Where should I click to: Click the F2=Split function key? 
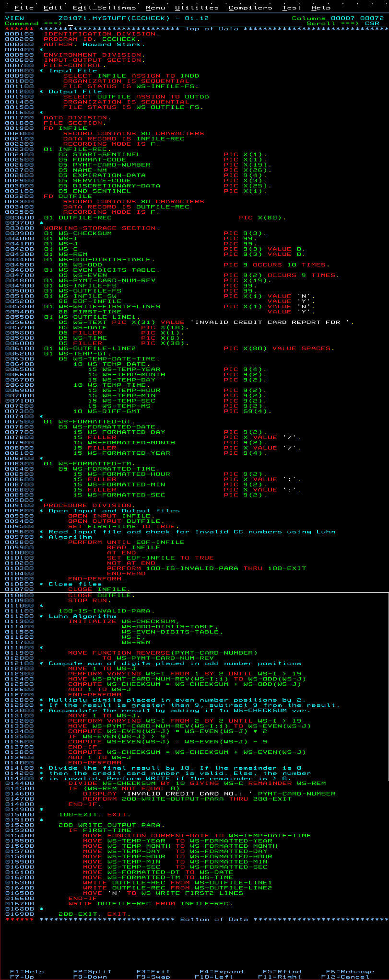point(92,972)
